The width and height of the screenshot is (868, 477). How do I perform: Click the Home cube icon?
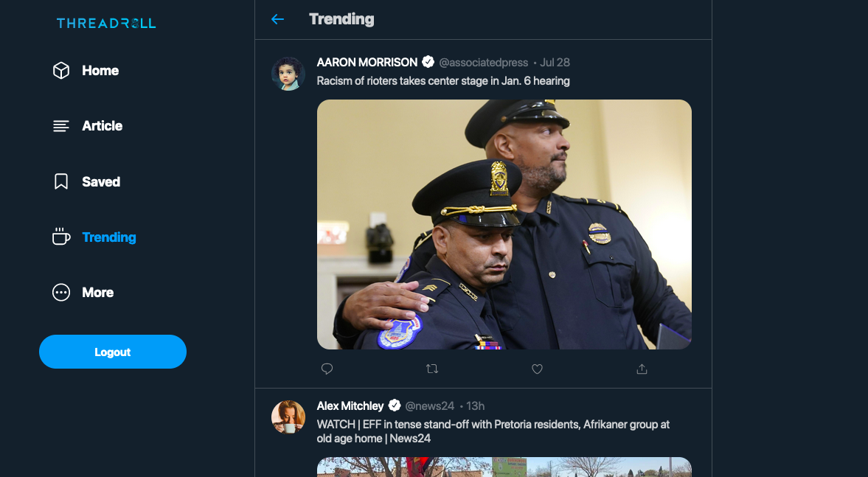(x=61, y=71)
